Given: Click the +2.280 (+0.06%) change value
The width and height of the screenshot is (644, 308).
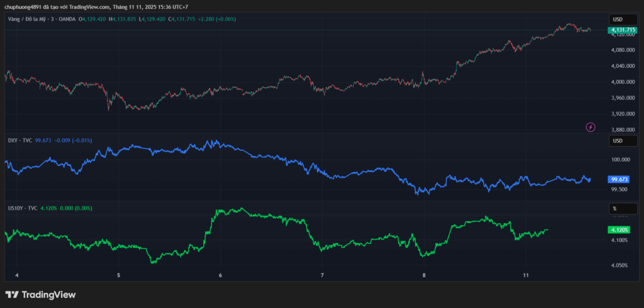Looking at the screenshot, I should pyautogui.click(x=218, y=19).
